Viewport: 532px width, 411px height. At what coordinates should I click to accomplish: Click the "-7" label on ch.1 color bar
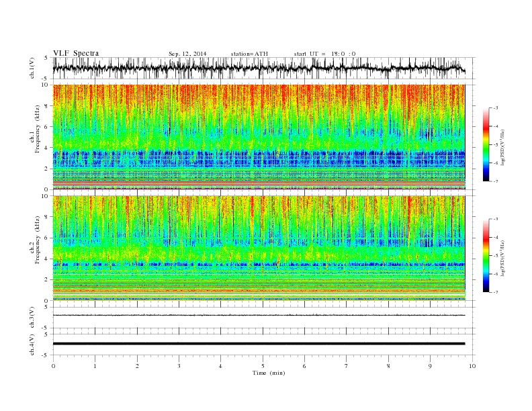pyautogui.click(x=495, y=181)
